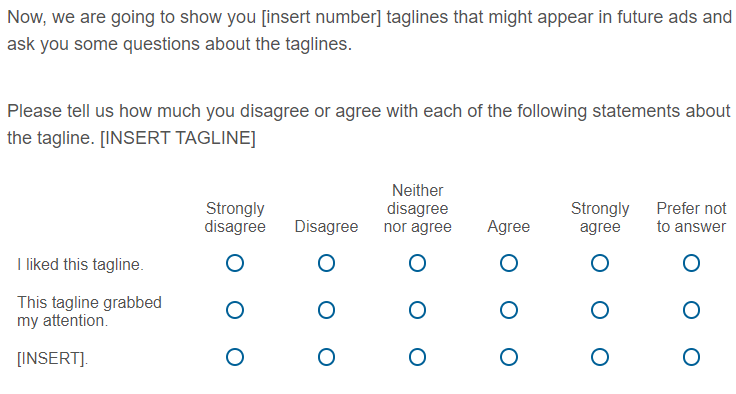Choose Prefer not to answer for 'grabbed my attention'
This screenshot has height=394, width=736.
tap(691, 310)
